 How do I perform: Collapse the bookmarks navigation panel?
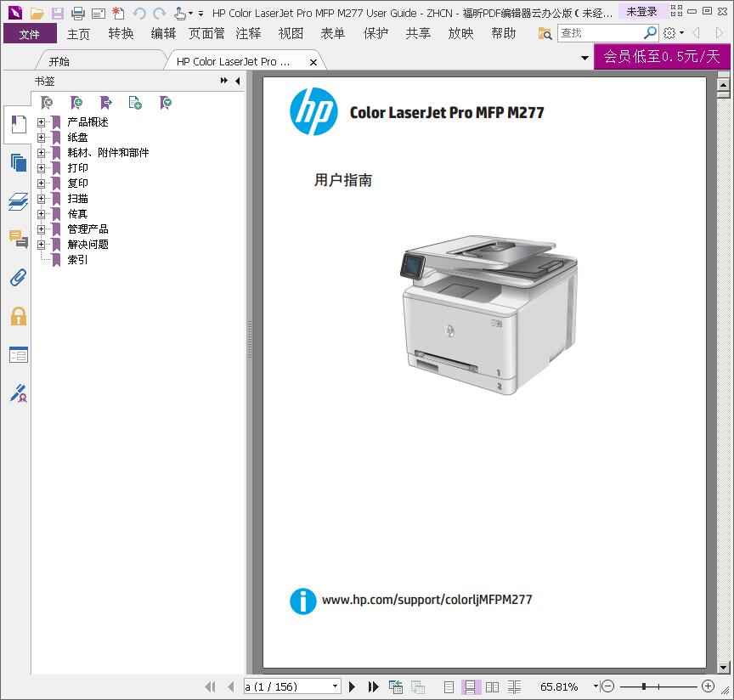pyautogui.click(x=237, y=81)
